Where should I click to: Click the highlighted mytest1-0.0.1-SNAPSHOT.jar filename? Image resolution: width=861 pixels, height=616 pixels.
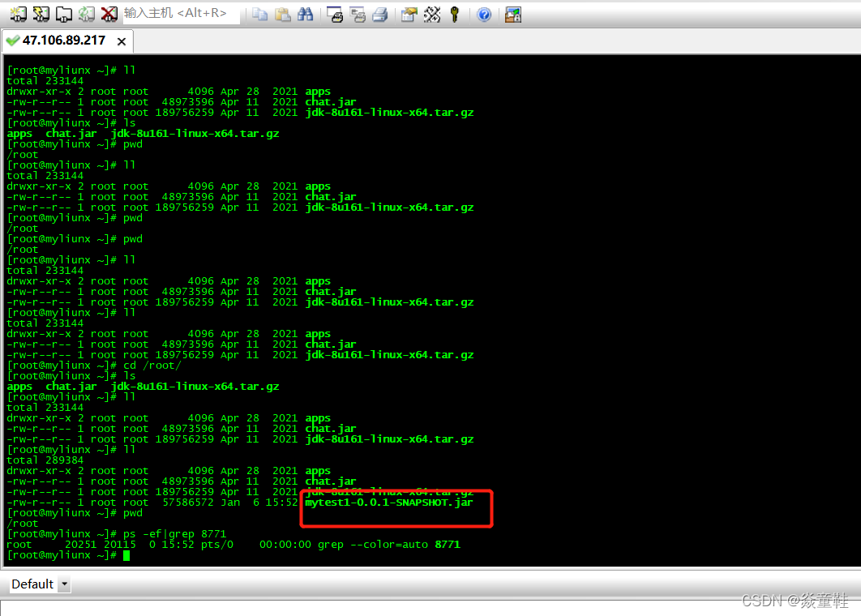[390, 502]
